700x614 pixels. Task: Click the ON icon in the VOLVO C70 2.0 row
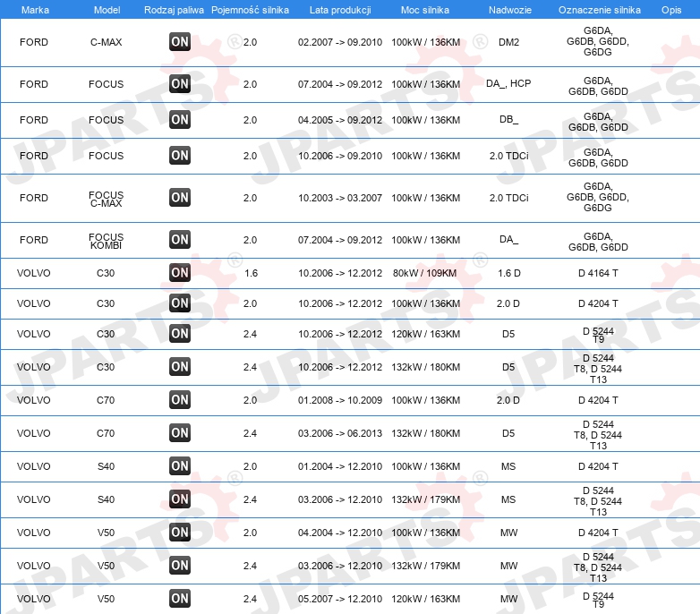[180, 400]
